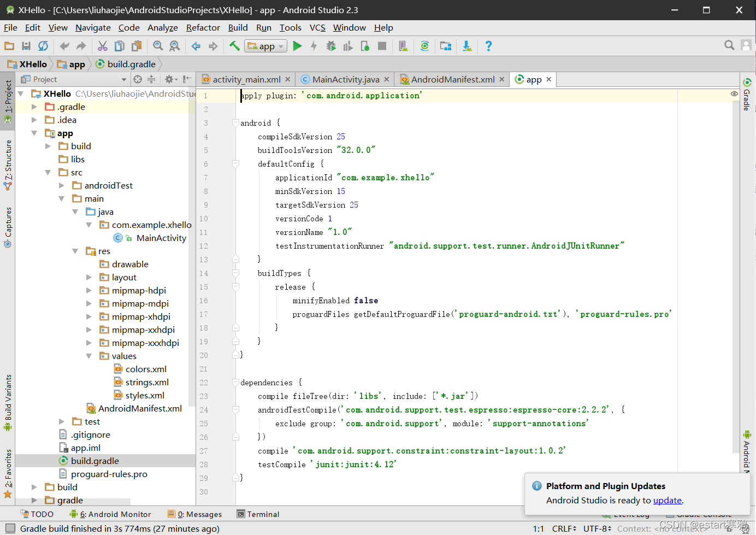The image size is (756, 535).
Task: Open the Refactor menu
Action: [203, 28]
